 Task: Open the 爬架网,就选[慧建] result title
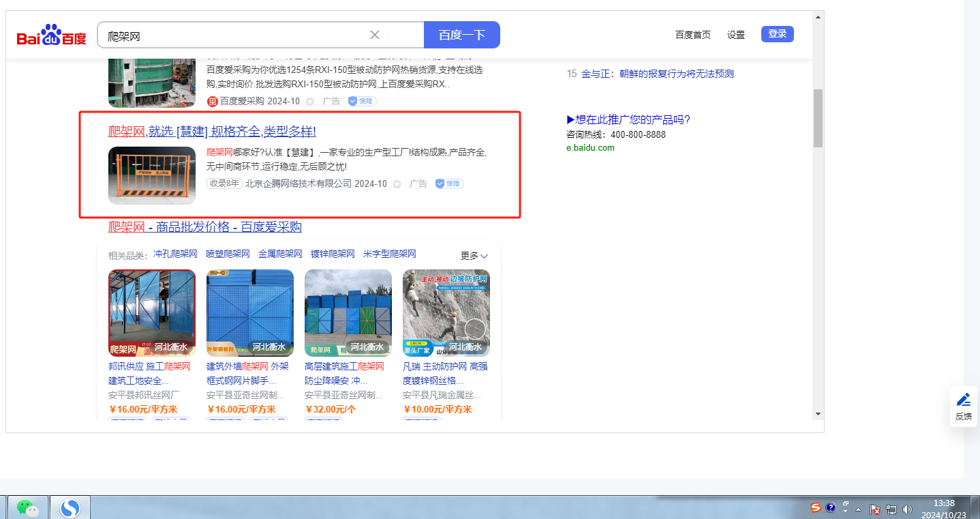(212, 132)
